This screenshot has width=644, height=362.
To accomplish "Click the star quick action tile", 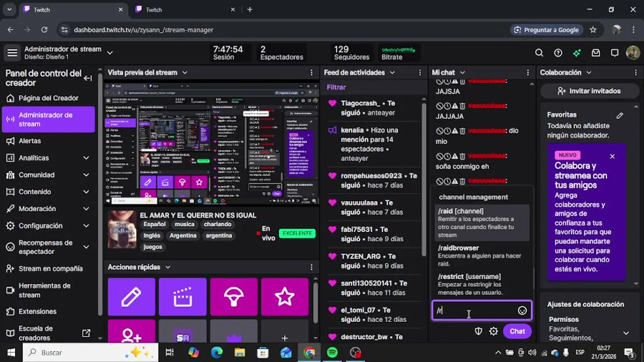I will 285,297.
